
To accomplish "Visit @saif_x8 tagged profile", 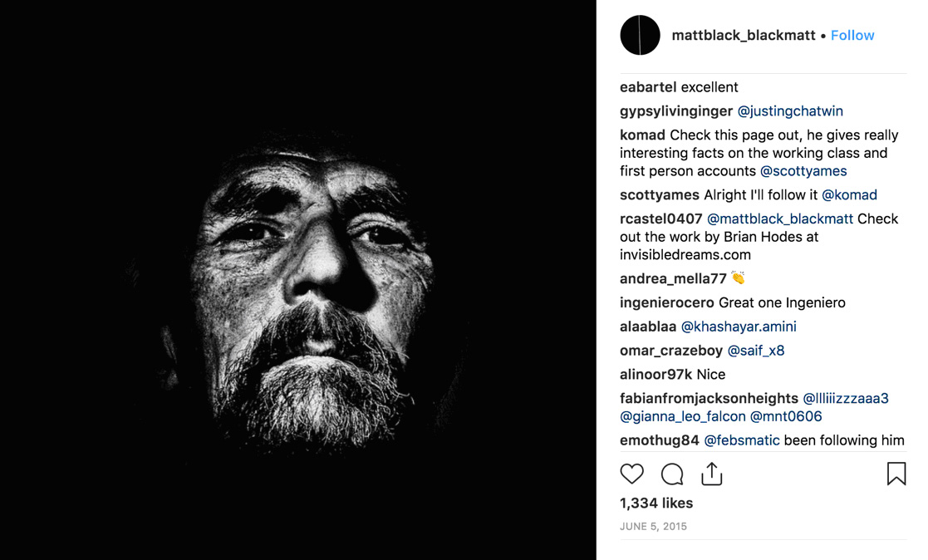I will [756, 351].
